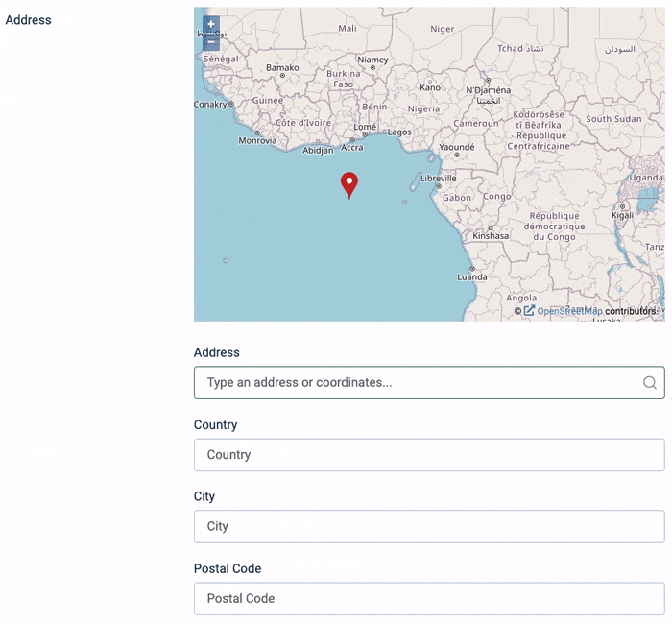Click the Accra label on the map
Image resolution: width=672 pixels, height=624 pixels.
click(352, 148)
